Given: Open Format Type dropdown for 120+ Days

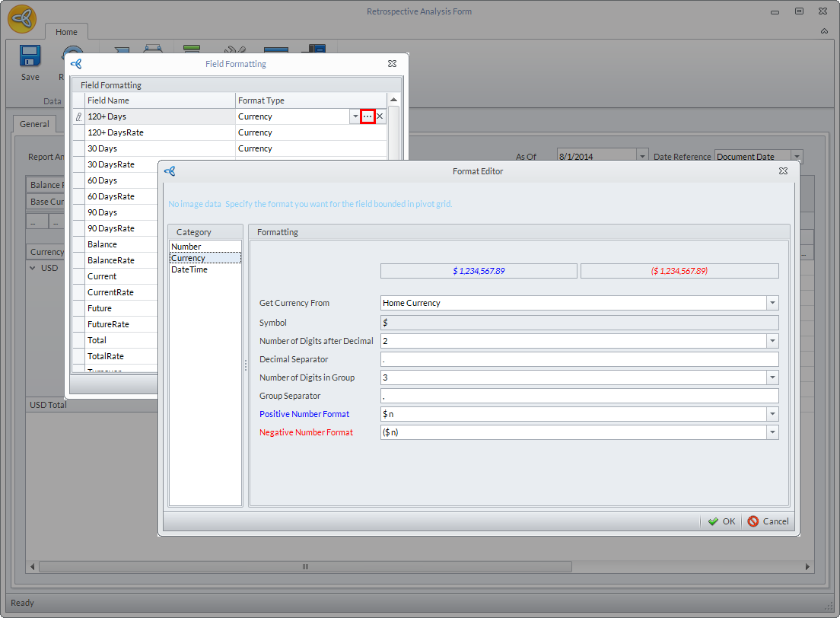Looking at the screenshot, I should click(355, 116).
